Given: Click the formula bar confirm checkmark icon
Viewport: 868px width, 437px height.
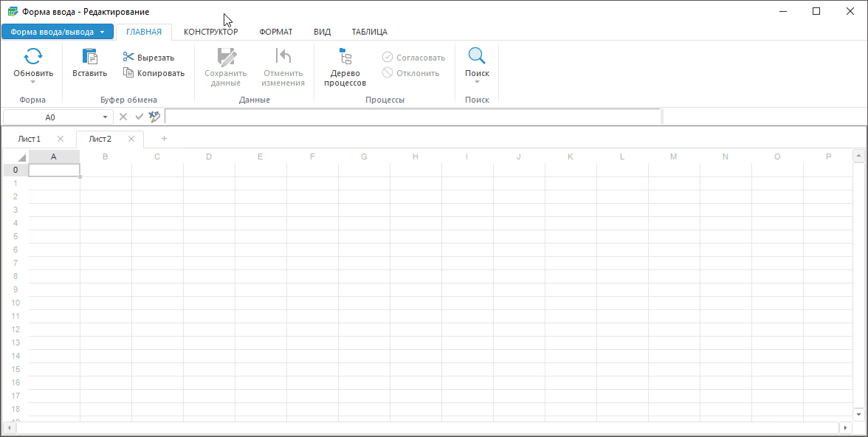Looking at the screenshot, I should [139, 117].
